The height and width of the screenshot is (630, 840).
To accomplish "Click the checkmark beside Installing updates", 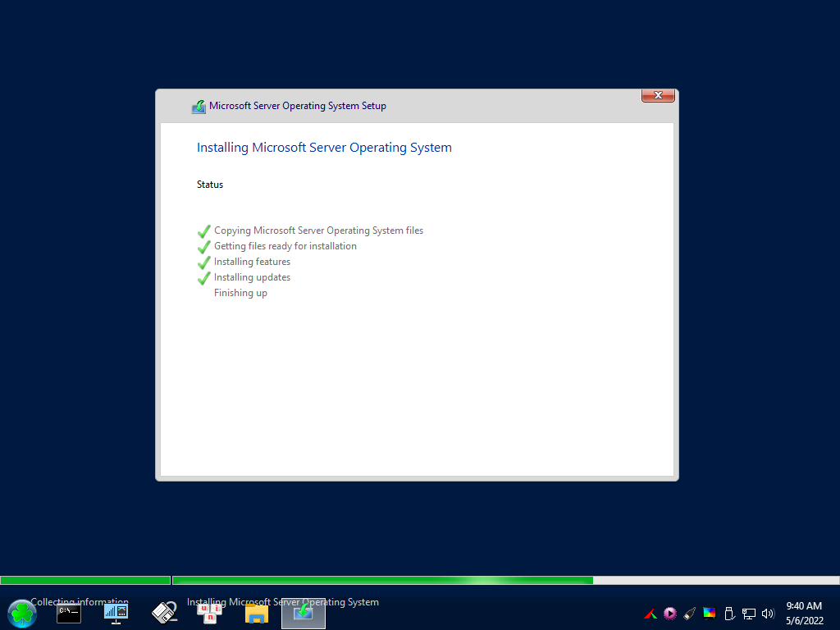I will [203, 278].
